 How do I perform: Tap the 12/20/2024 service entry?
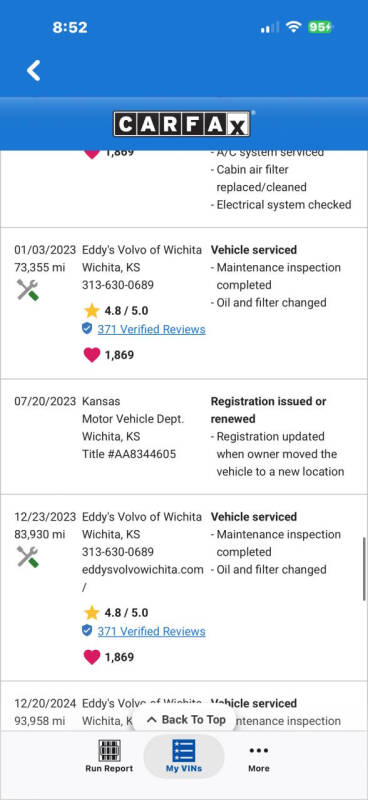(x=184, y=712)
